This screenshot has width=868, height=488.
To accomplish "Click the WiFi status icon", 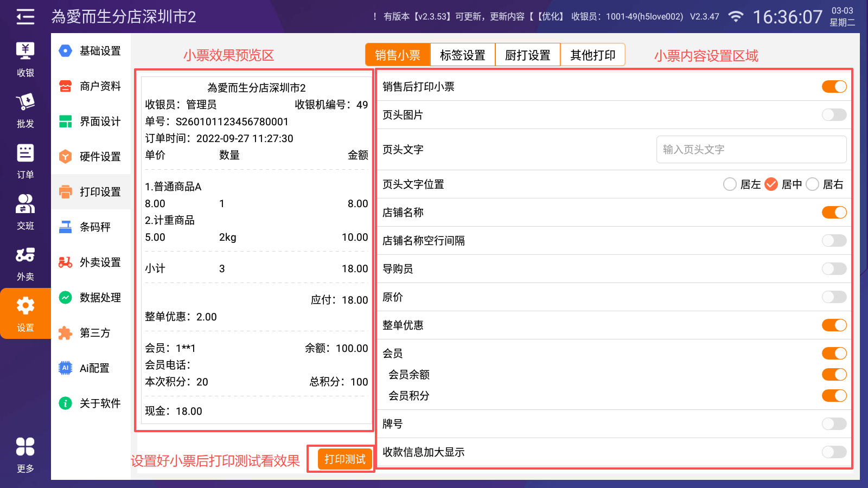I will 736,17.
